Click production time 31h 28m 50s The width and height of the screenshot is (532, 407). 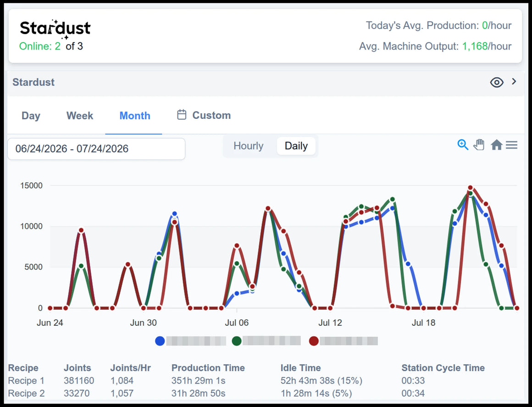(x=198, y=393)
